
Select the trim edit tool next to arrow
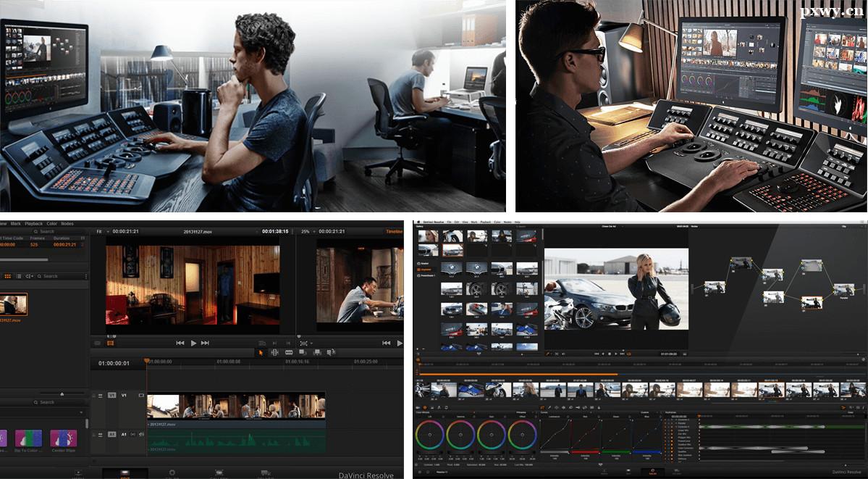coord(274,352)
